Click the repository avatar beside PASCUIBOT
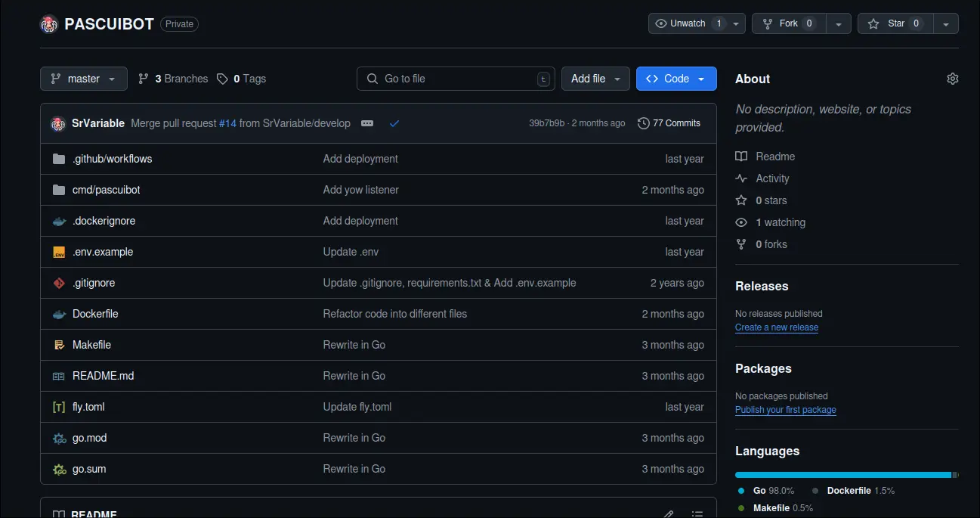 point(49,23)
